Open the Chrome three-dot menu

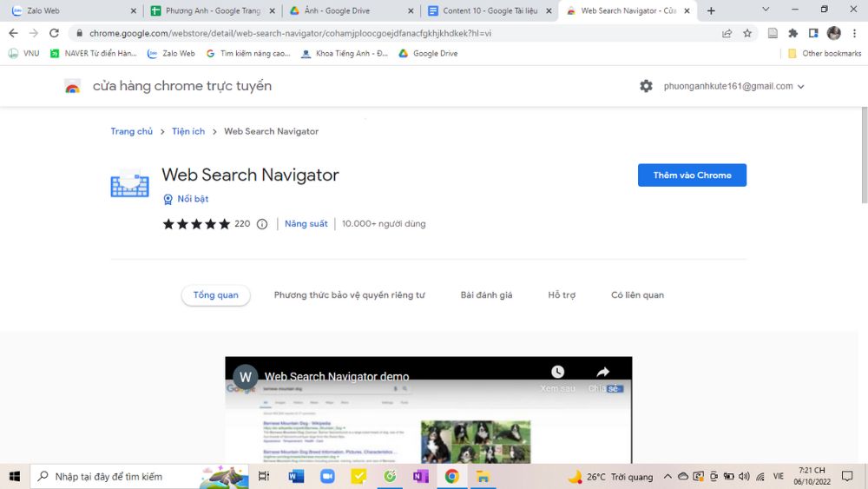click(x=855, y=33)
